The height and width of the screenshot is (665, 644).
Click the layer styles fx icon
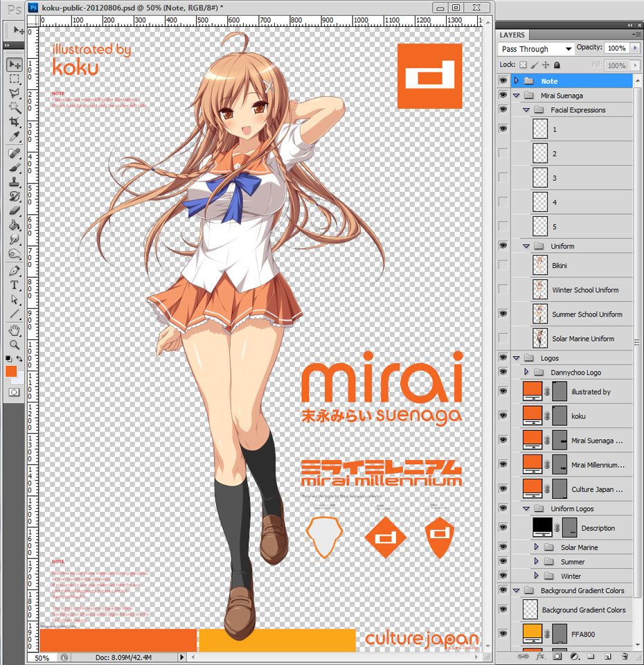click(539, 655)
